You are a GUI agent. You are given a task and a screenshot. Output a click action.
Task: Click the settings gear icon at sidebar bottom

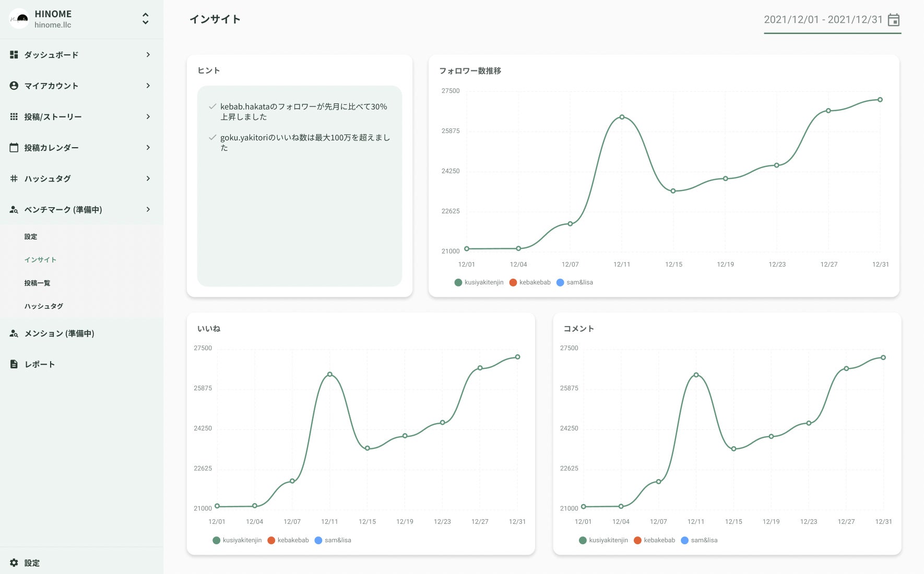(14, 563)
